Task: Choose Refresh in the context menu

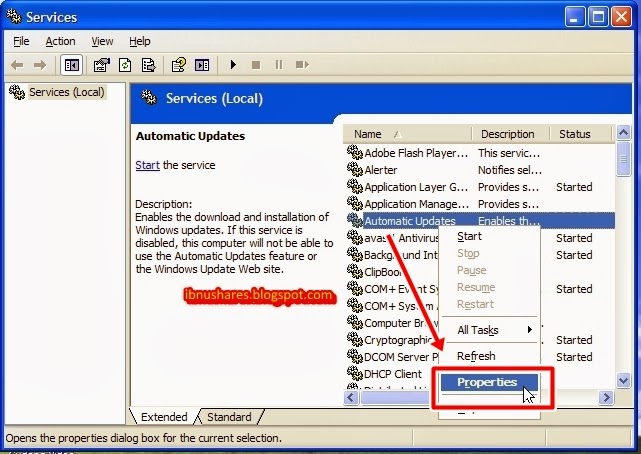Action: [x=489, y=356]
